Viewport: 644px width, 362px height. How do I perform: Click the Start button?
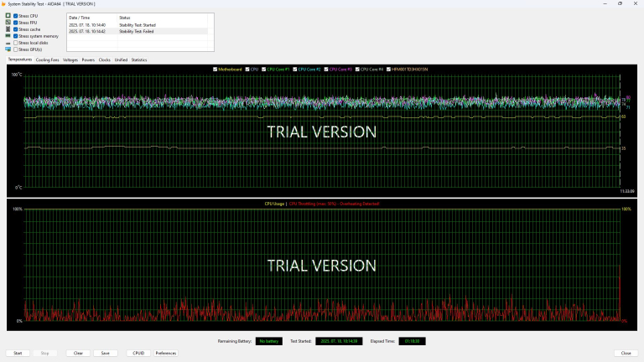[18, 353]
